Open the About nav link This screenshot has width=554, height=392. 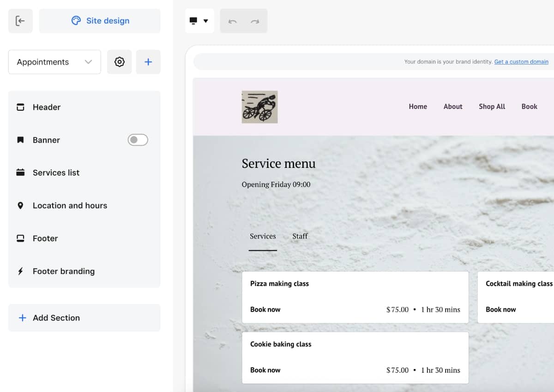[453, 107]
